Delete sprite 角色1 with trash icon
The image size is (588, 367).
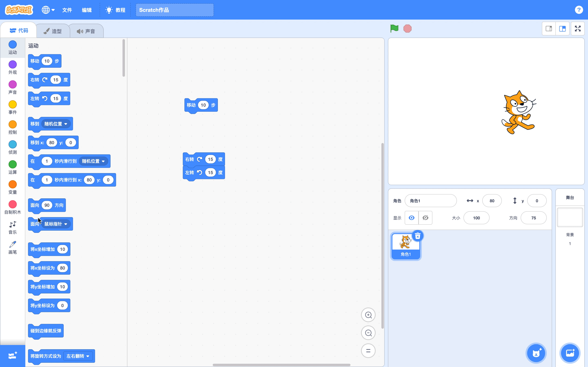tap(418, 236)
